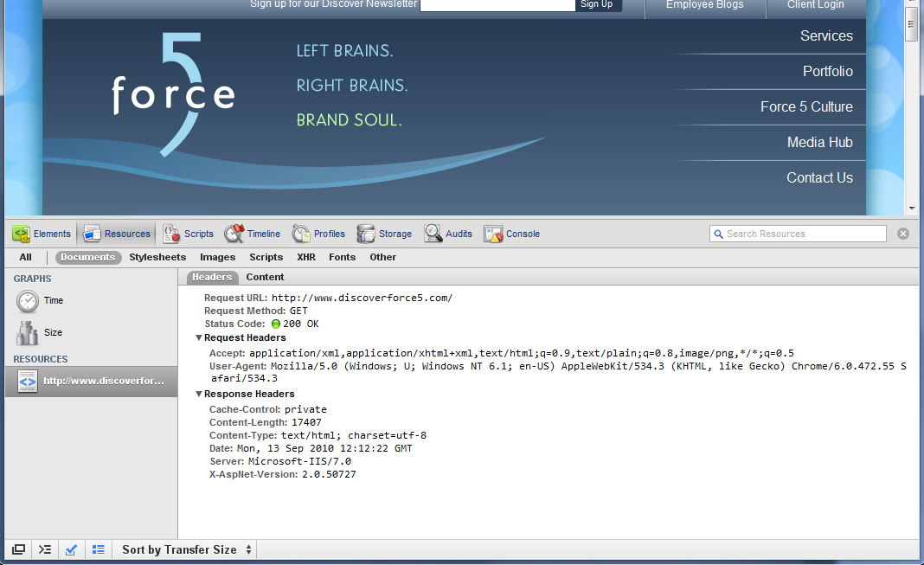Click the Force 5 logo
Image resolution: width=924 pixels, height=565 pixels.
point(173,93)
